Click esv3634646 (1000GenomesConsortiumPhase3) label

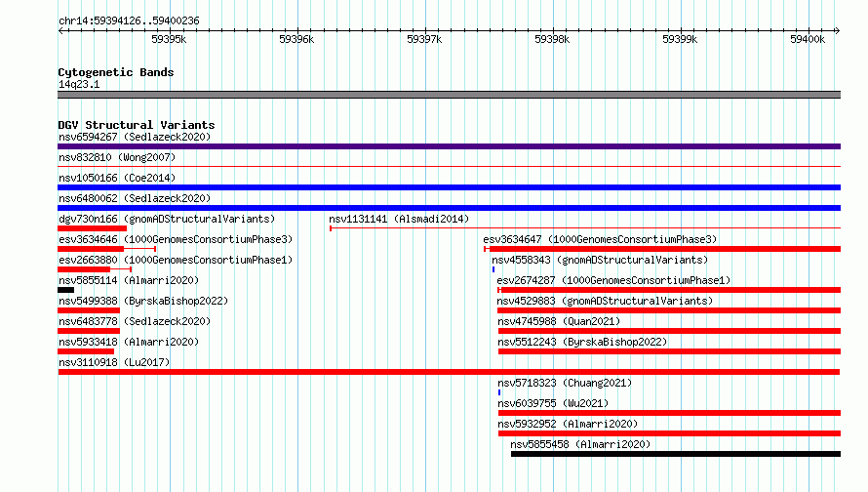176,239
